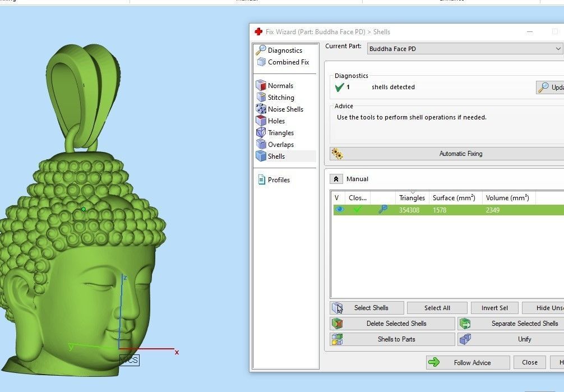The width and height of the screenshot is (564, 392).
Task: Click the Update magnifier button
Action: coord(550,87)
